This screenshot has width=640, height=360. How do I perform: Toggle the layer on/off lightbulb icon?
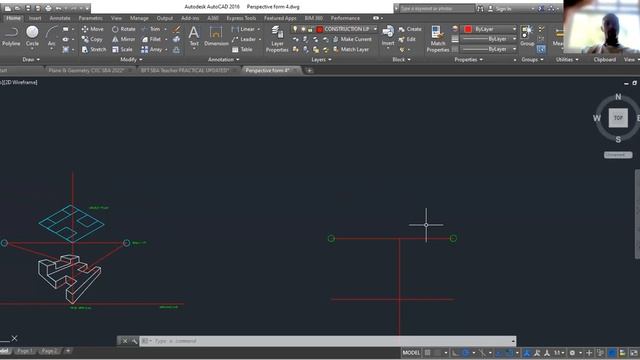pyautogui.click(x=295, y=29)
